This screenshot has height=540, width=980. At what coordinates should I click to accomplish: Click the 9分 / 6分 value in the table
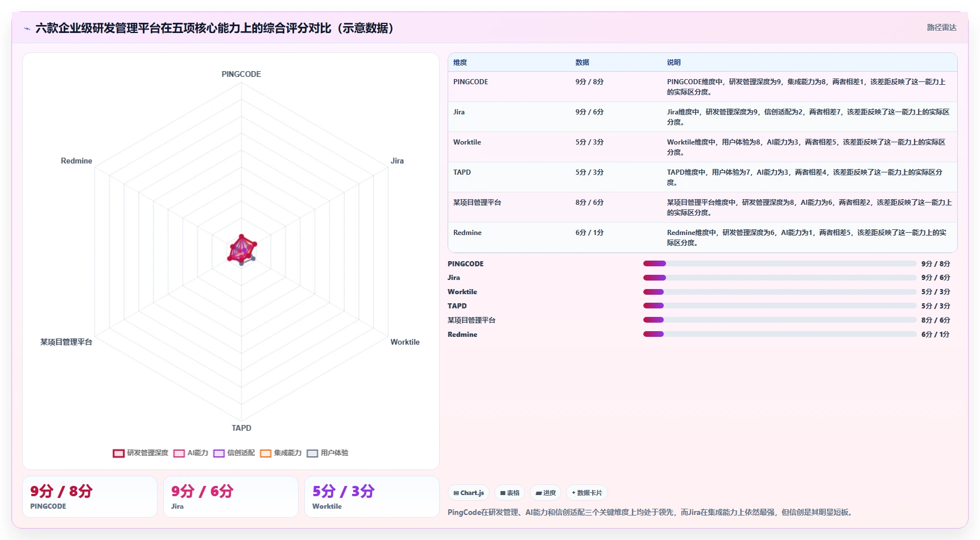pyautogui.click(x=589, y=112)
